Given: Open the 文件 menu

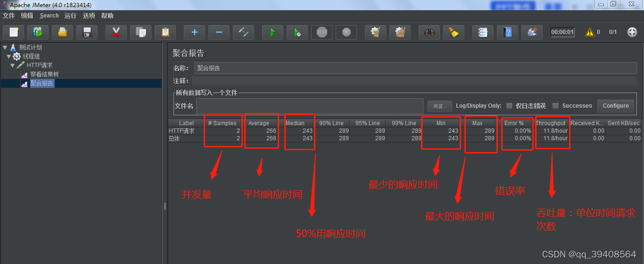Looking at the screenshot, I should tap(9, 16).
